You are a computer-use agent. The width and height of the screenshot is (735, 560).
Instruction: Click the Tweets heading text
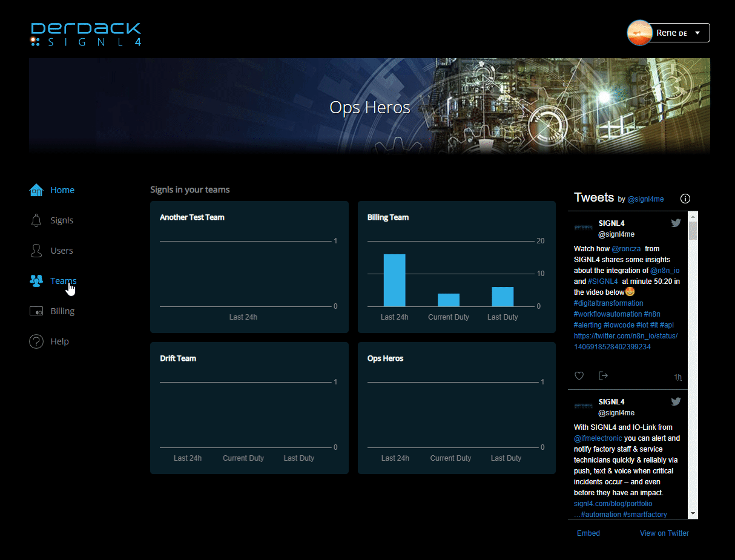point(594,197)
